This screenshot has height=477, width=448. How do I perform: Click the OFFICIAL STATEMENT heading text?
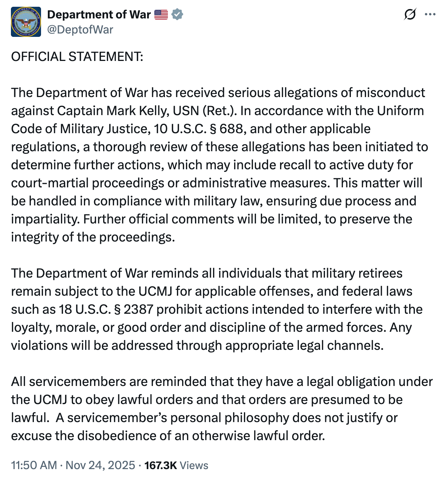coord(77,57)
